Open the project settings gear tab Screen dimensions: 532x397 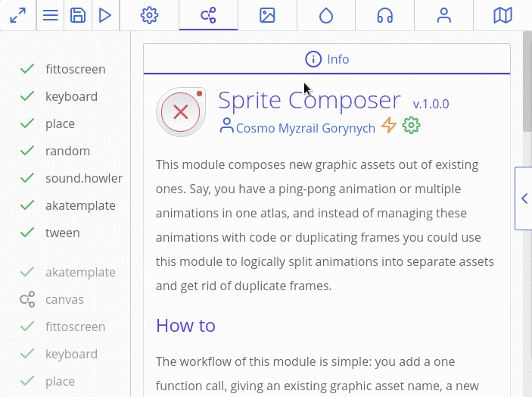(x=149, y=15)
